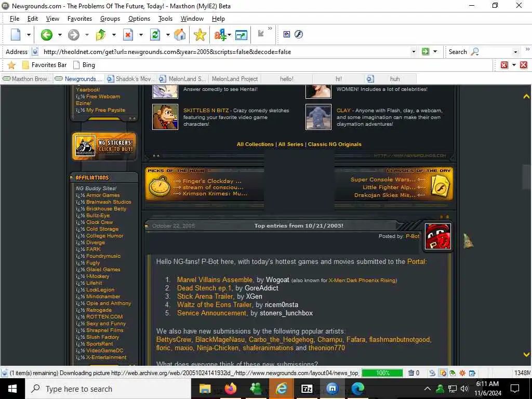Open the search engine dropdown arrow
532x399 pixels.
click(515, 52)
